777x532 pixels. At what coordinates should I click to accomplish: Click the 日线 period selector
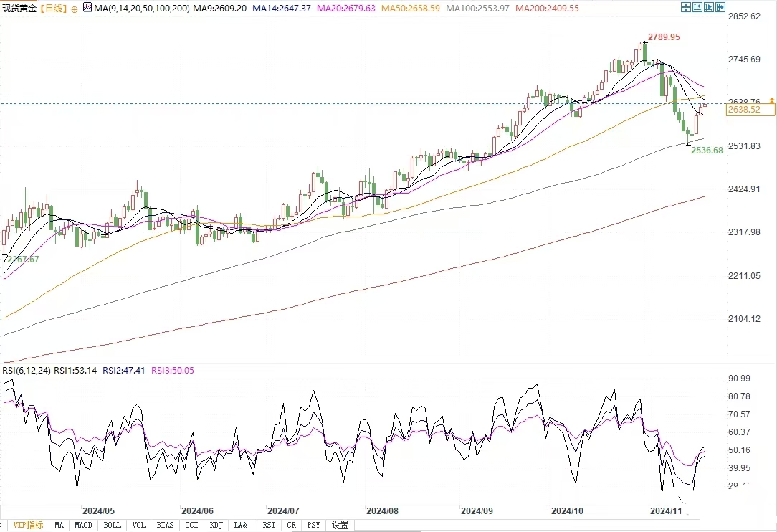point(52,9)
